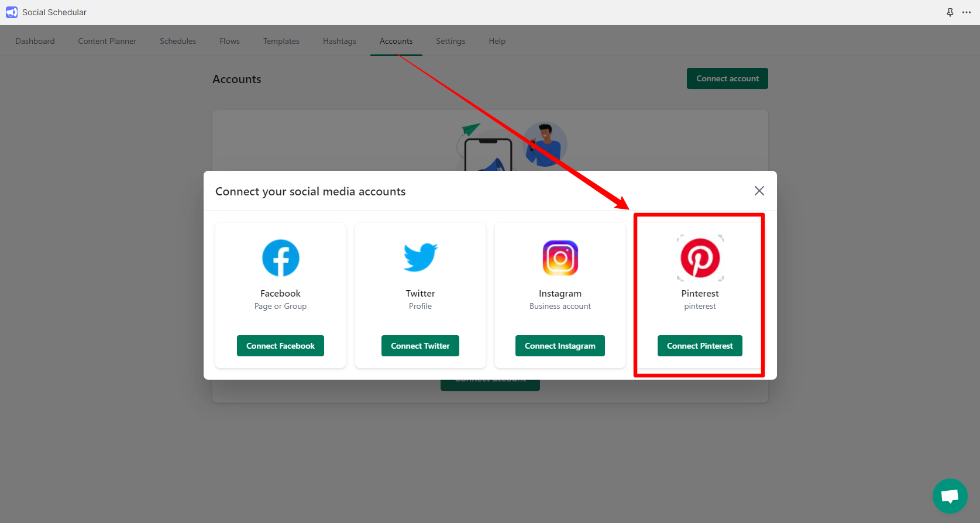Click the Twitter bird icon
980x523 pixels.
[x=420, y=257]
